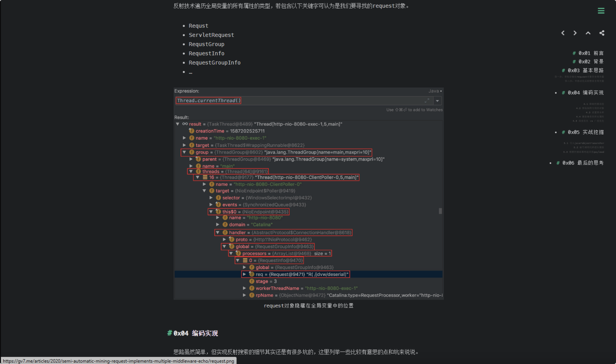Collapse the this$0 NioEndpoint@9435 node
This screenshot has height=364, width=616.
tap(211, 211)
